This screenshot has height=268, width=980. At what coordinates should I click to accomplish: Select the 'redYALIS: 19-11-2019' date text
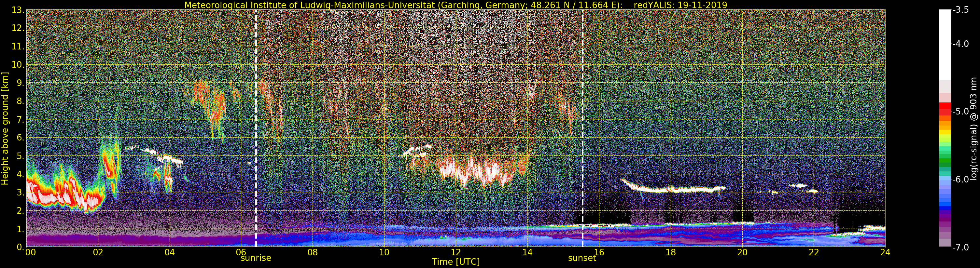pos(680,5)
